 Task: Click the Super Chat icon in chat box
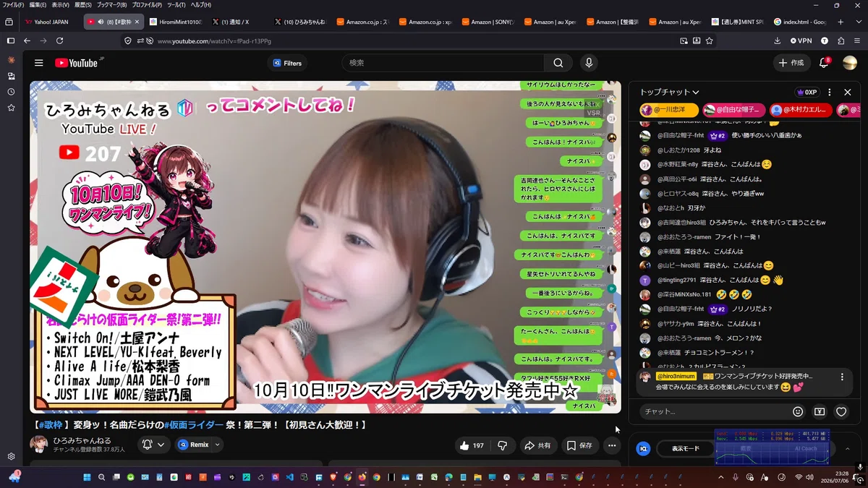coord(820,411)
